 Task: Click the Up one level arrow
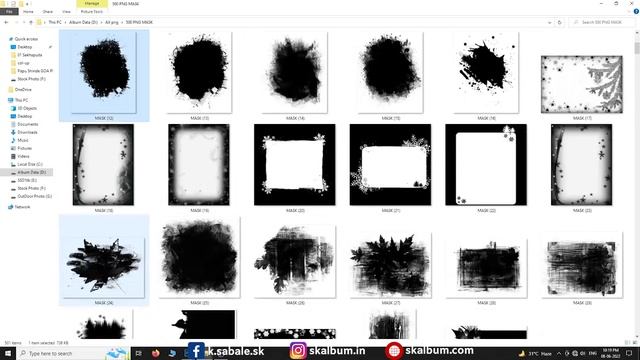[31, 22]
